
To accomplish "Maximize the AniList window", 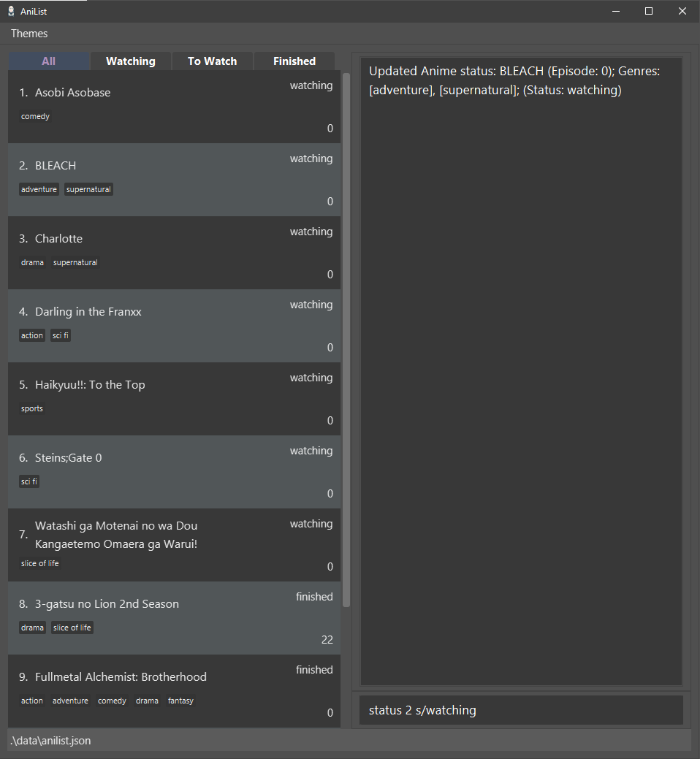I will pyautogui.click(x=649, y=11).
